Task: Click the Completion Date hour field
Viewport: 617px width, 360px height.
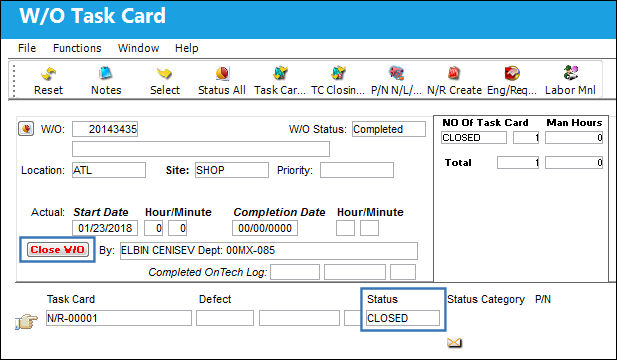Action: [345, 228]
